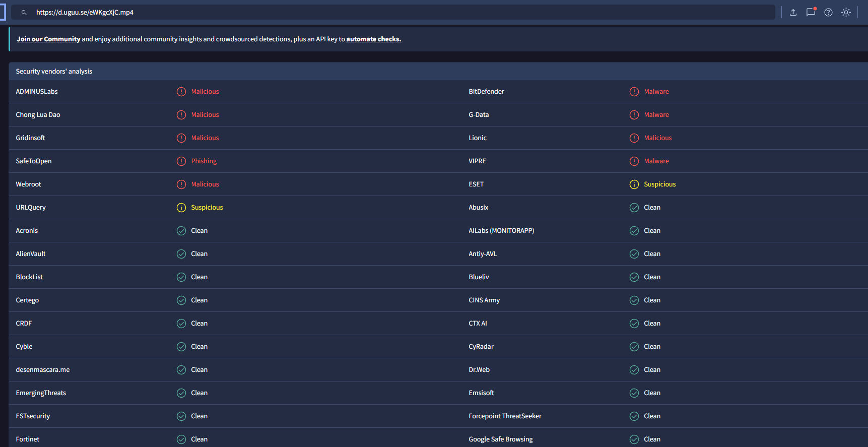The height and width of the screenshot is (447, 868).
Task: Open the help question-mark icon
Action: click(x=828, y=13)
